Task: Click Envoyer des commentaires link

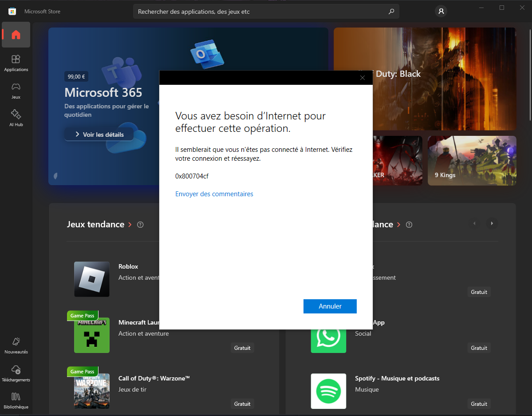Action: [214, 194]
